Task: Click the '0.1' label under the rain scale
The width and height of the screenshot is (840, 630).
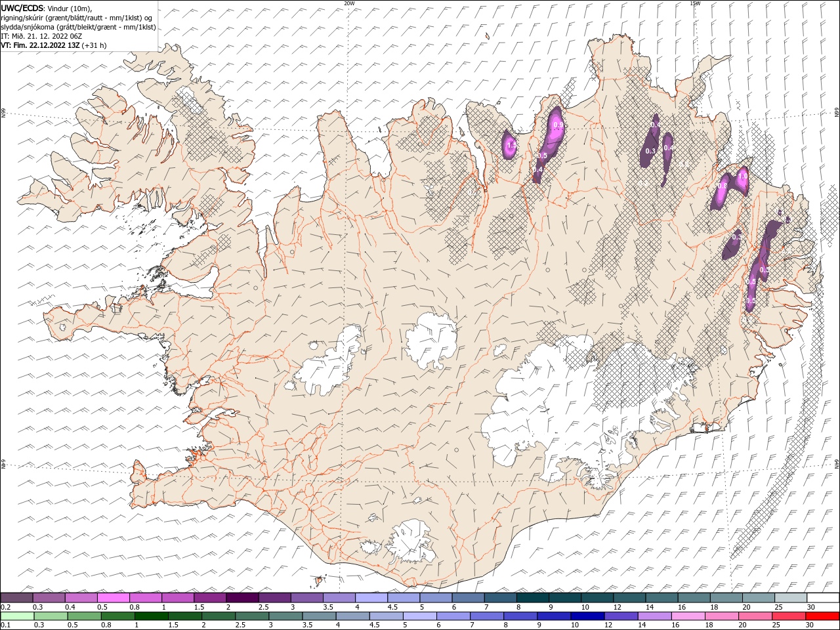Action: click(x=5, y=625)
